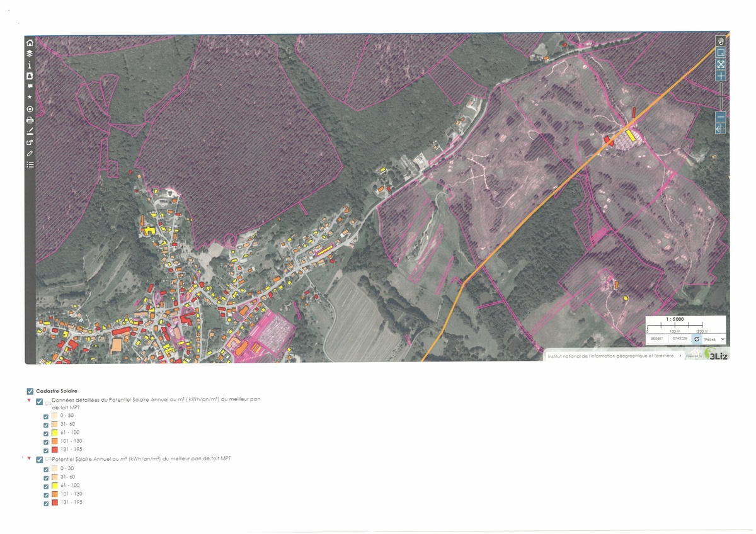The image size is (756, 534).
Task: Expand the Institut national attribution chevron
Action: (x=680, y=356)
